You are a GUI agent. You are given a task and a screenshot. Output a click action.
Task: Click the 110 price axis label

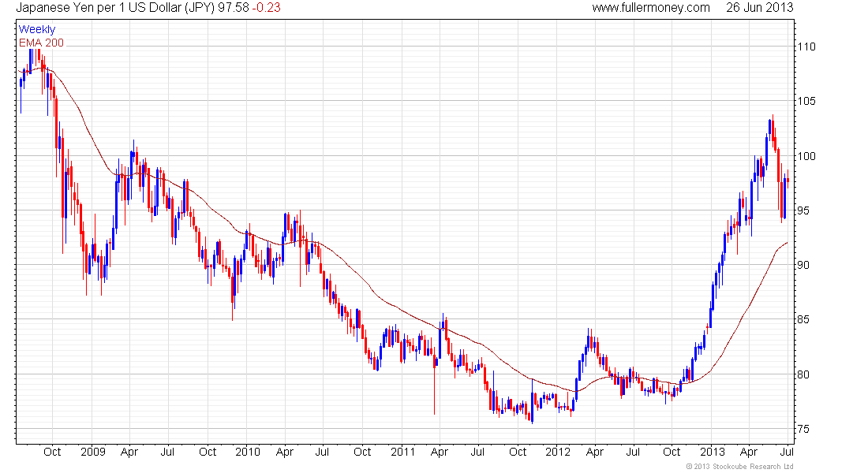pyautogui.click(x=806, y=47)
